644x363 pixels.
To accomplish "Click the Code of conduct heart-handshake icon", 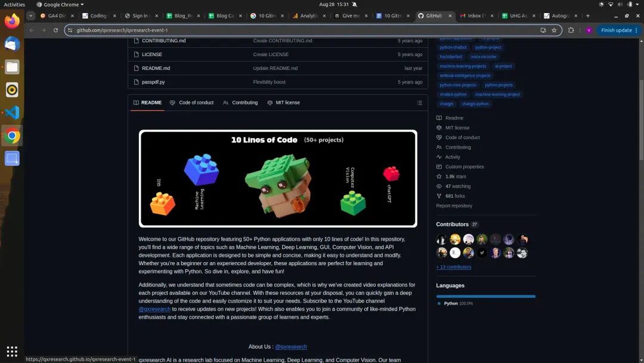I will click(x=438, y=137).
